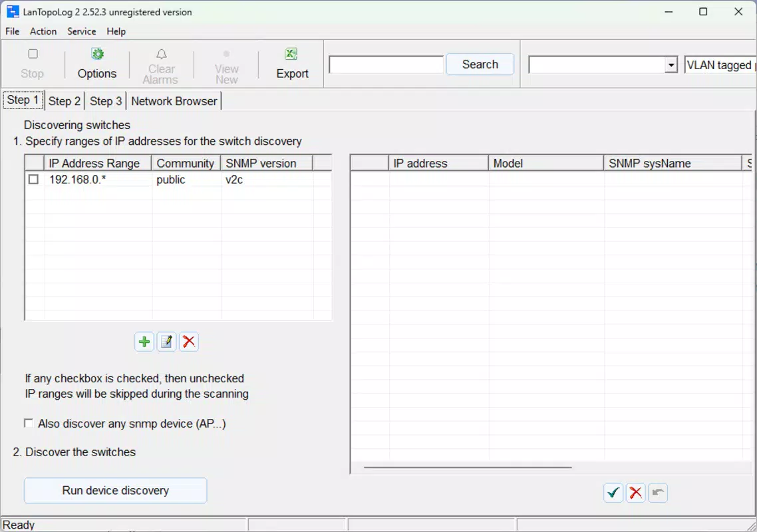
Task: Select the public community cell
Action: point(186,180)
